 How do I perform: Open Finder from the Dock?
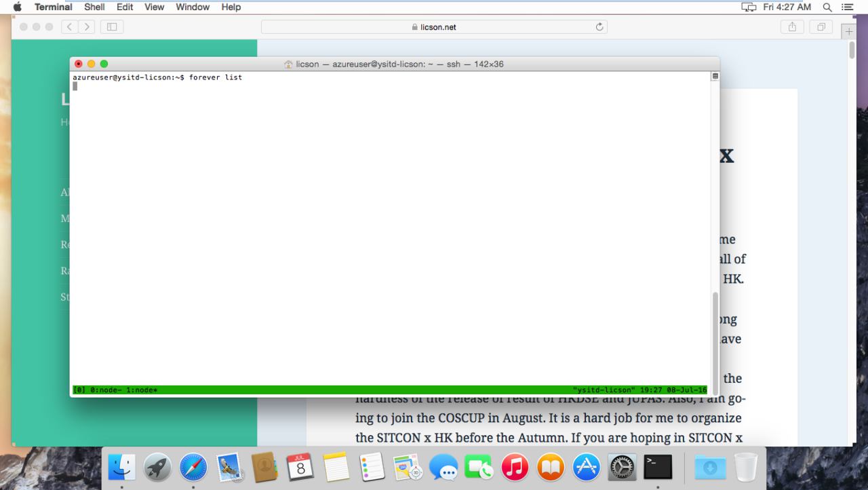[123, 467]
